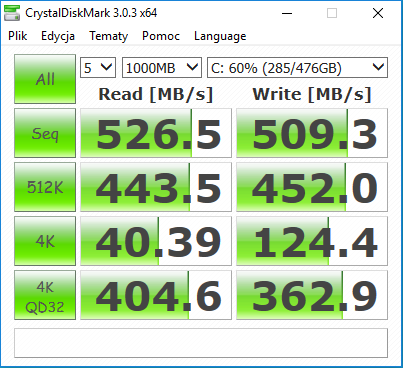This screenshot has height=368, width=403.
Task: Open the Language menu
Action: pos(220,36)
